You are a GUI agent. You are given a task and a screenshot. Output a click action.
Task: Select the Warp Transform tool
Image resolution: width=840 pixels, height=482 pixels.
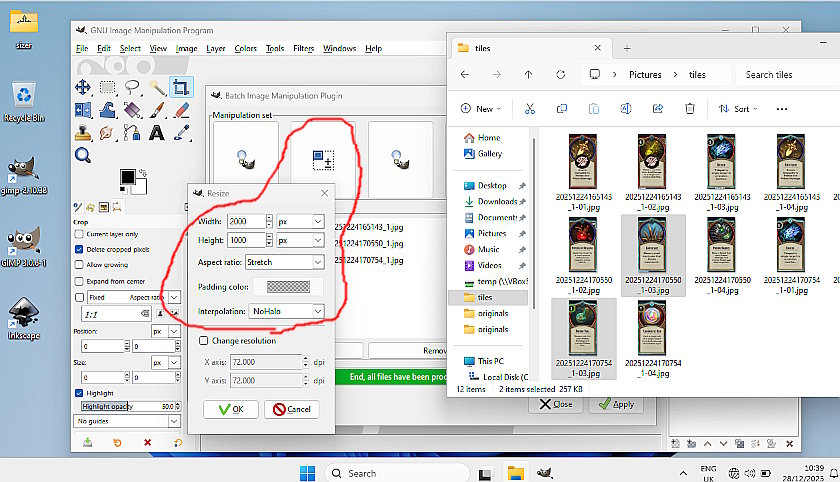click(108, 110)
